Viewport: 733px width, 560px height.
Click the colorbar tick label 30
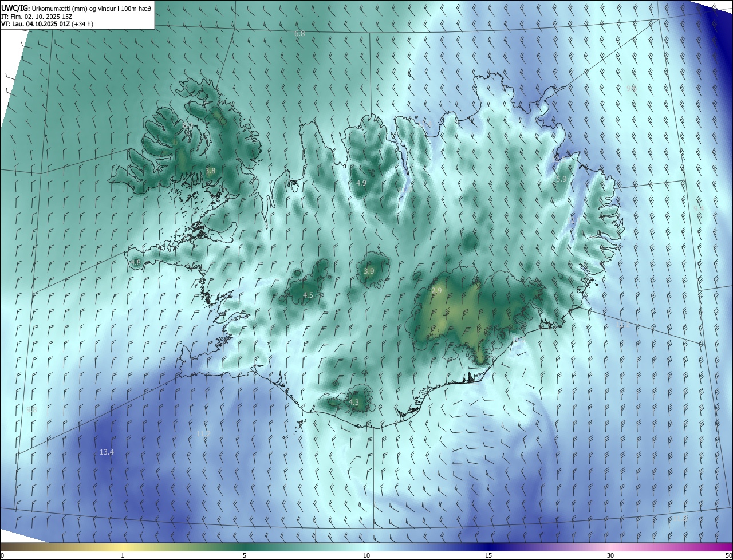[610, 555]
